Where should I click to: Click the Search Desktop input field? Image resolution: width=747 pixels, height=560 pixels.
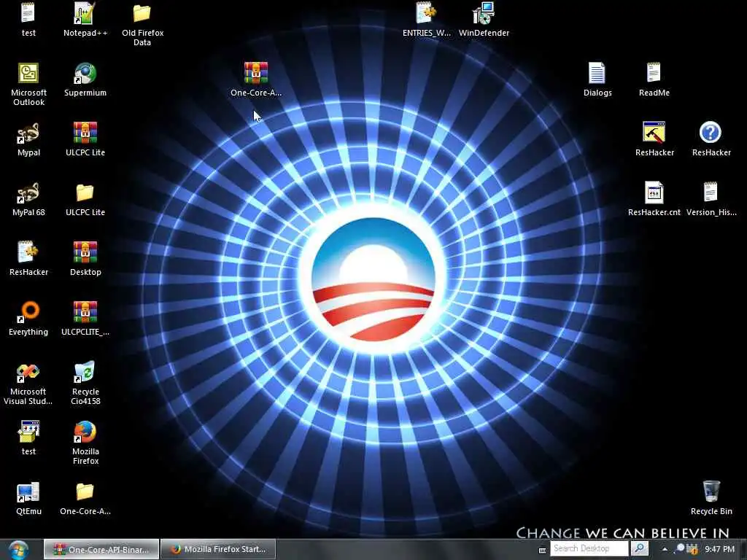tap(589, 548)
